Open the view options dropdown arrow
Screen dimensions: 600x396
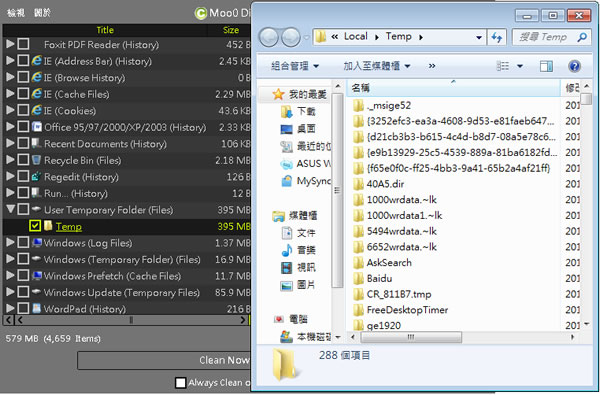(x=520, y=66)
